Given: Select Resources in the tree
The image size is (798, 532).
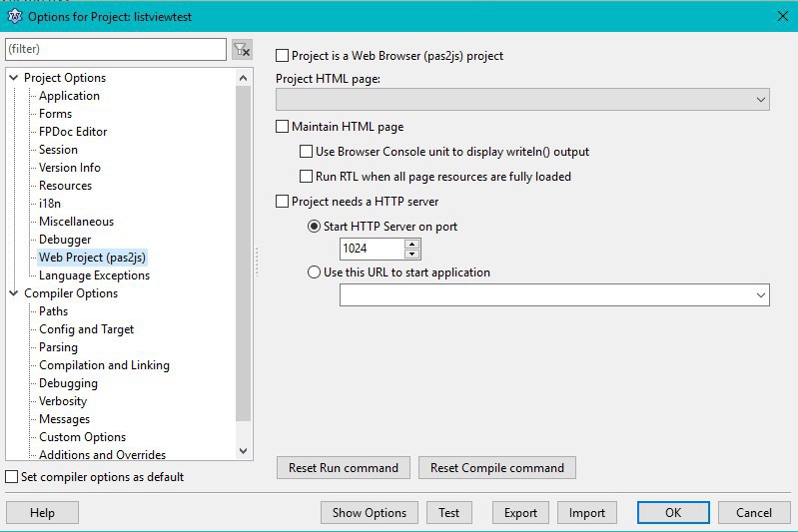Looking at the screenshot, I should tap(65, 186).
